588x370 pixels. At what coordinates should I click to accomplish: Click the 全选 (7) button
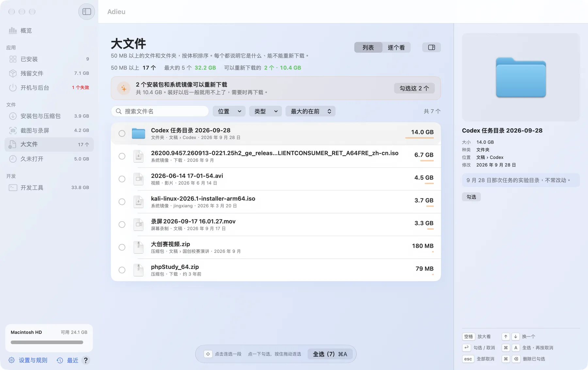coord(330,354)
